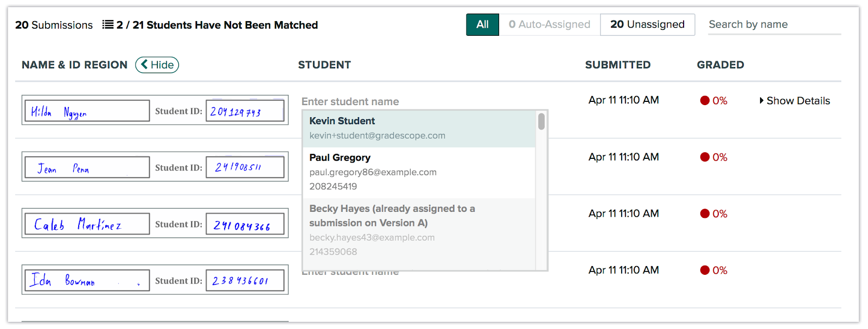868x329 pixels.
Task: Hide the Name & ID Region column
Action: point(157,65)
